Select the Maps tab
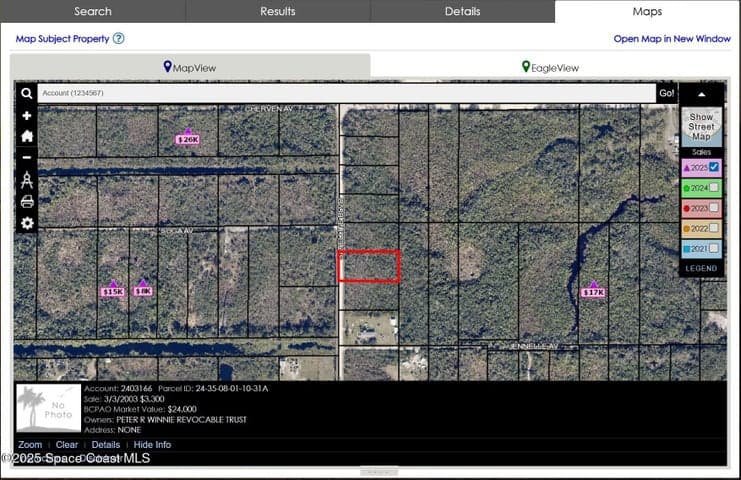This screenshot has width=741, height=480. [x=647, y=11]
